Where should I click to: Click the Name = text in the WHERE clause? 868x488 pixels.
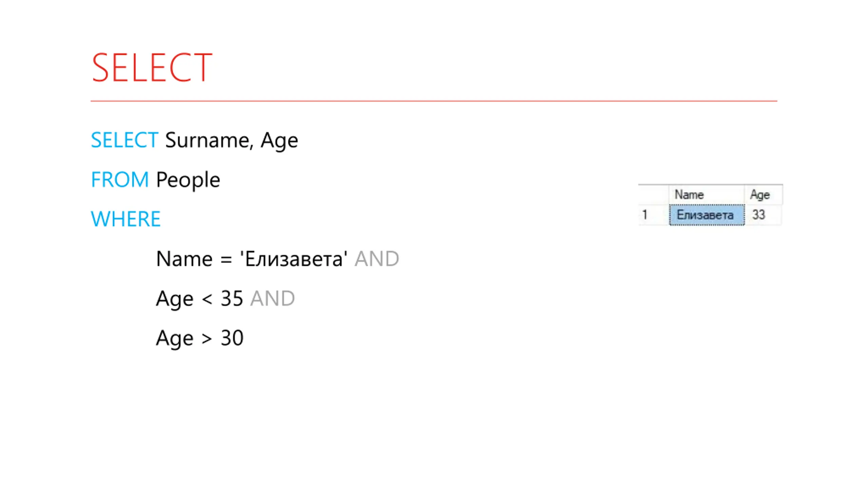tap(194, 259)
